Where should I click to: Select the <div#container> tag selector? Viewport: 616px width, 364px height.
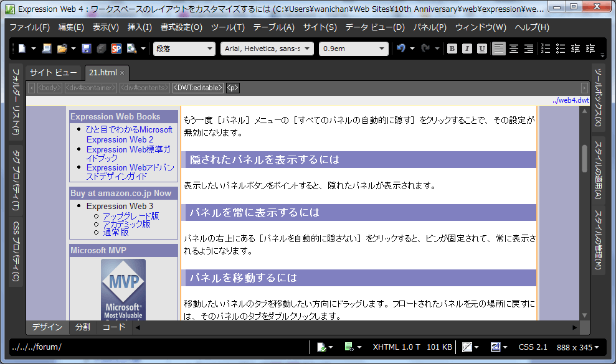click(91, 88)
